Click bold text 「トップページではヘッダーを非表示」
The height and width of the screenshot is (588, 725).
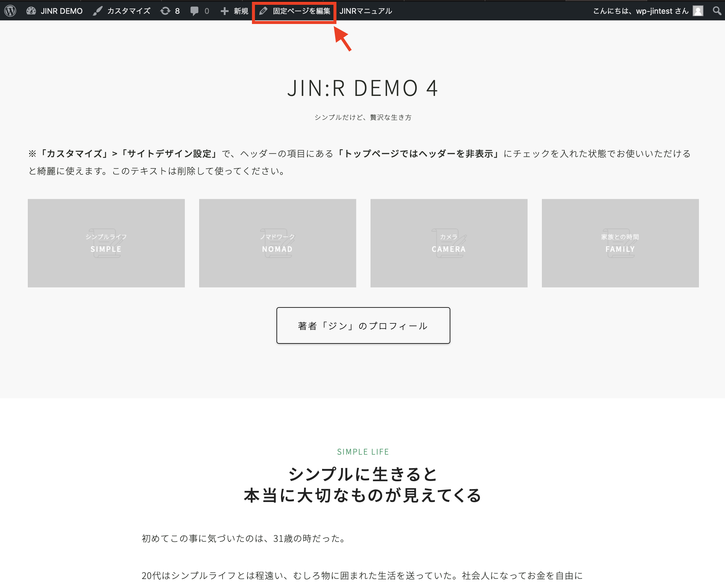tap(418, 154)
